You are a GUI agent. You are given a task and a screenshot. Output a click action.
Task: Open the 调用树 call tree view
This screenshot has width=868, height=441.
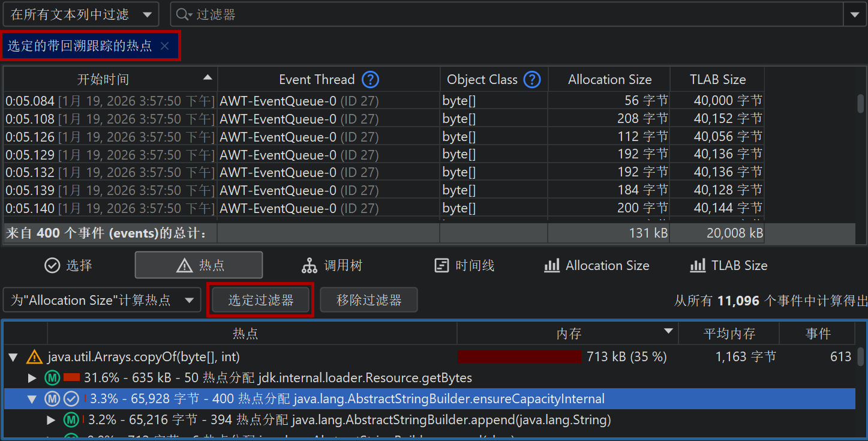point(332,265)
